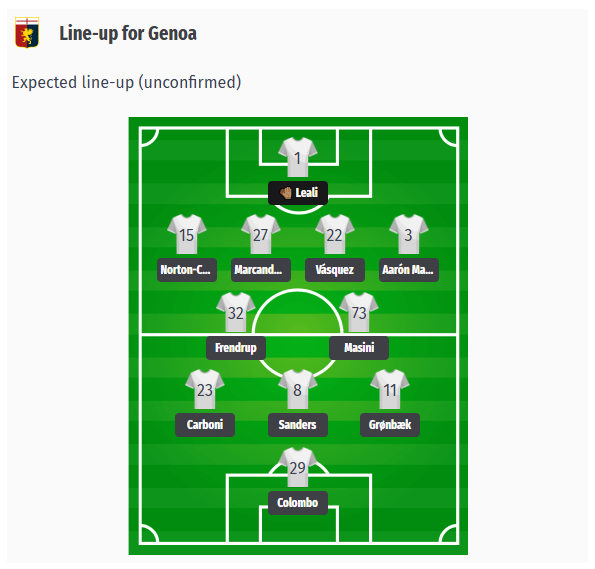Click the Genoa club crest icon
The width and height of the screenshot is (595, 569).
[x=27, y=32]
